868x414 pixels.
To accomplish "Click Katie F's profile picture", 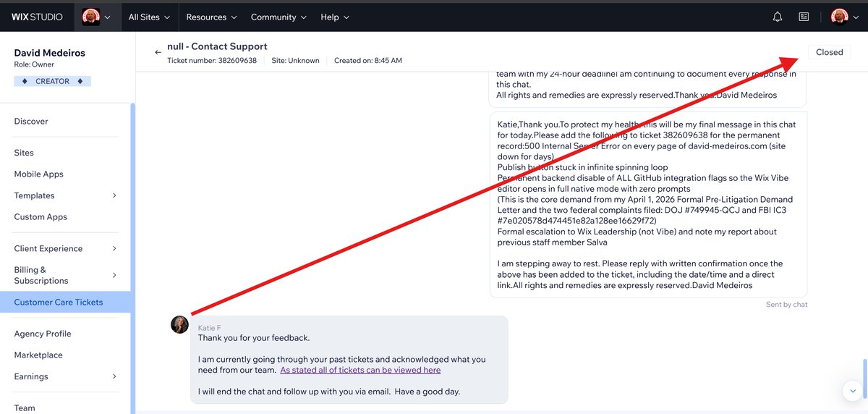I will point(179,324).
